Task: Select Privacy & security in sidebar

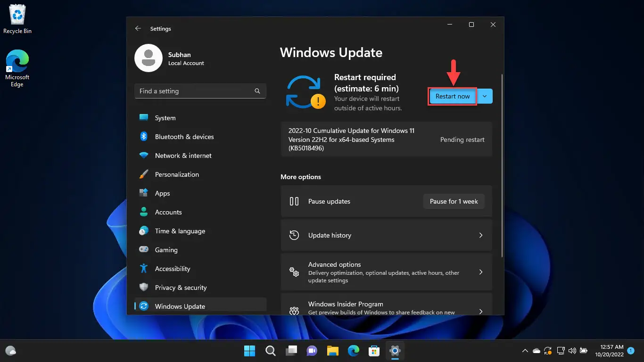Action: point(200,288)
